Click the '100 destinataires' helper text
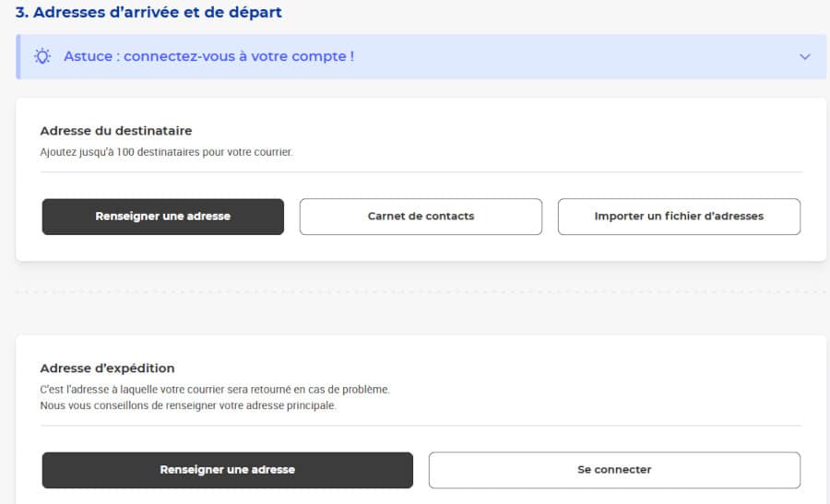830x504 pixels. coord(166,152)
